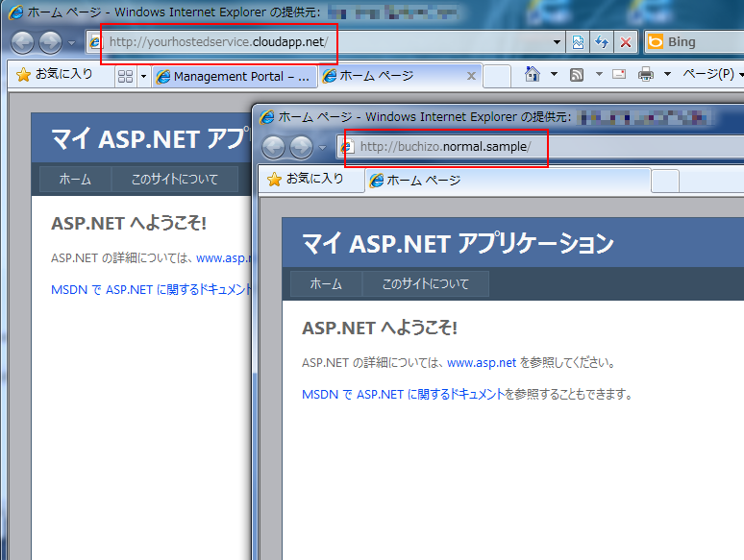The image size is (744, 560).
Task: Click the ホーム nav item in the rear window page
Action: click(75, 180)
